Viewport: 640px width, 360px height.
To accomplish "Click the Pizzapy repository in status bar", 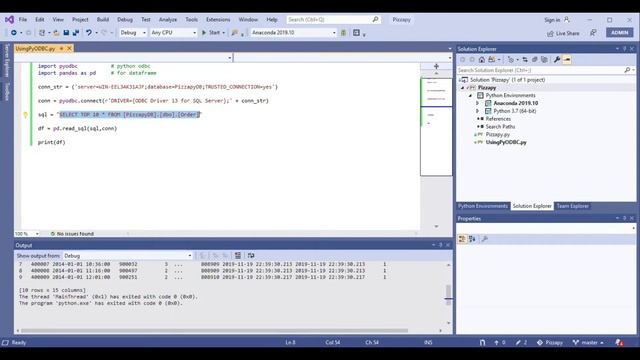I will pyautogui.click(x=550, y=342).
